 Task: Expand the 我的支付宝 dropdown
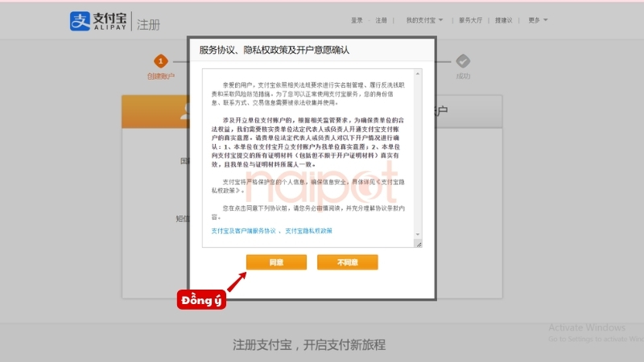coord(424,20)
